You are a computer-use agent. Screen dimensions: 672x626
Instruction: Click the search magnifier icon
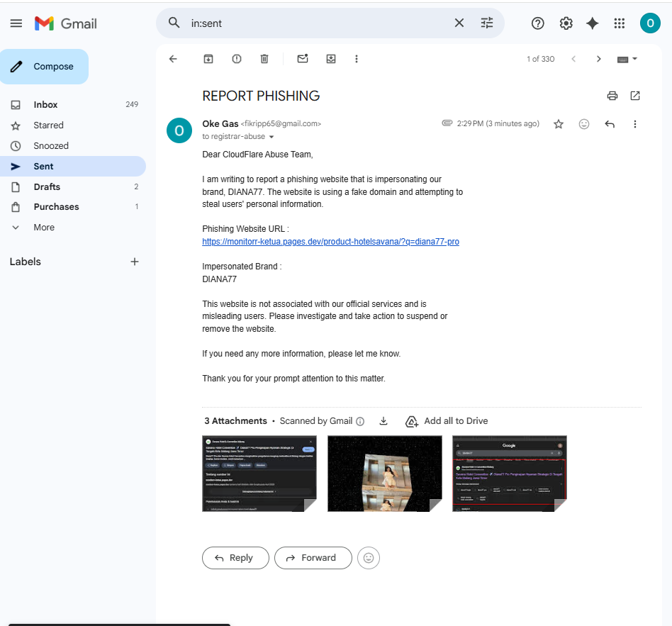[174, 23]
